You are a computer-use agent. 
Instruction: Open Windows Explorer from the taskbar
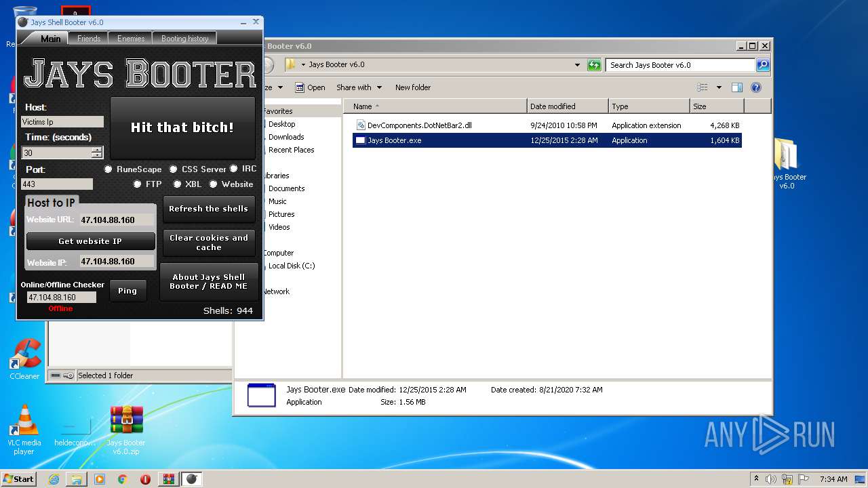click(77, 479)
